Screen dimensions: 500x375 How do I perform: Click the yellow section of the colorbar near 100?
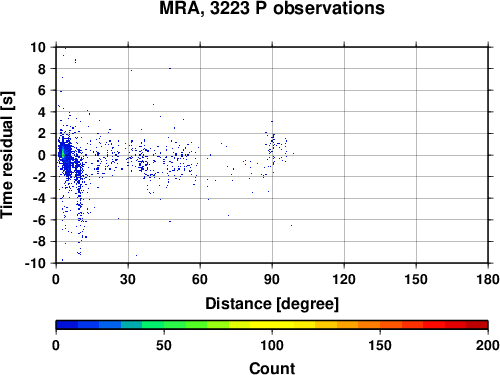(272, 325)
